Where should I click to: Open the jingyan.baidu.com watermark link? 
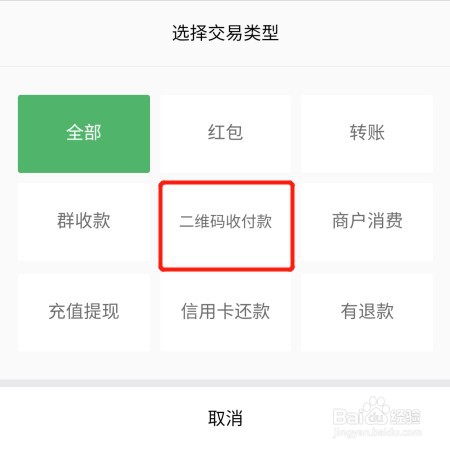377,432
